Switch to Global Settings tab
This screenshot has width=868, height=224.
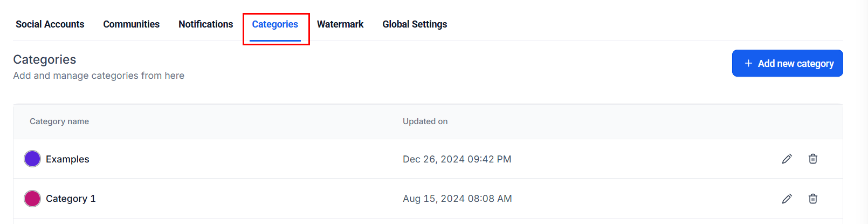(415, 24)
